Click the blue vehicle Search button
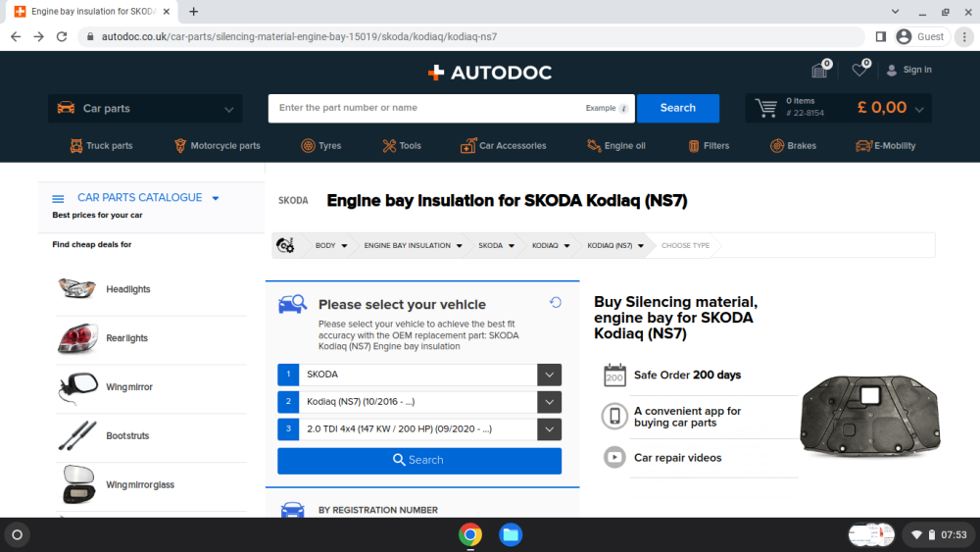Image resolution: width=980 pixels, height=552 pixels. tap(418, 460)
